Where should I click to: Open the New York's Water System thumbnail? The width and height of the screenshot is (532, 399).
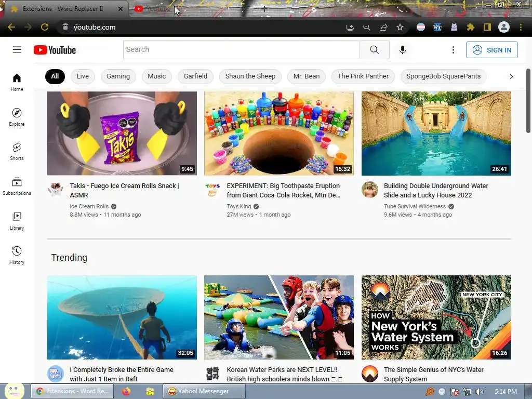tap(436, 317)
